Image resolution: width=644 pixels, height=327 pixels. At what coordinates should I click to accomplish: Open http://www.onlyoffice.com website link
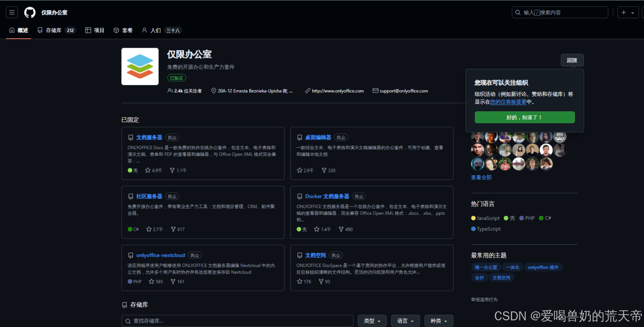(x=338, y=91)
